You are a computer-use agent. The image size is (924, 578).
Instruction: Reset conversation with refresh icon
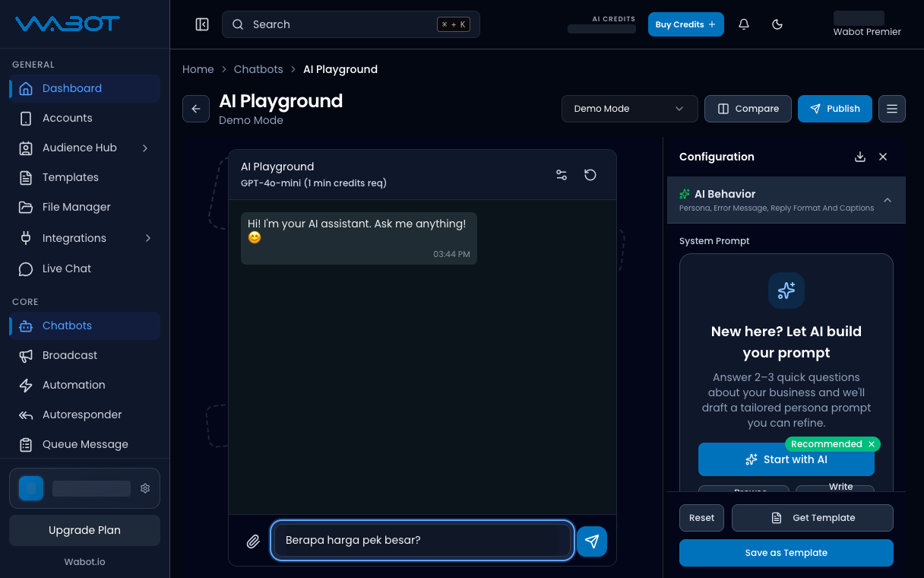pos(590,175)
